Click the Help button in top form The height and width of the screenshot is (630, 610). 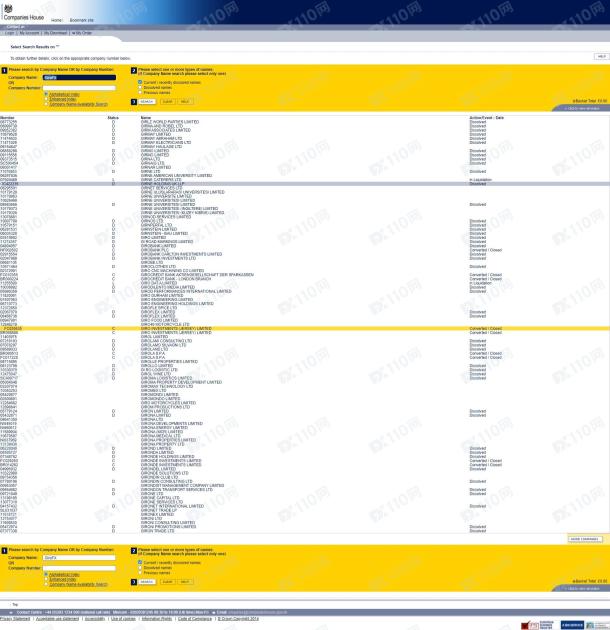tap(185, 102)
